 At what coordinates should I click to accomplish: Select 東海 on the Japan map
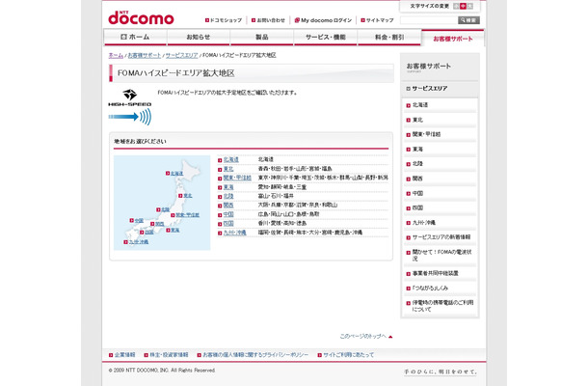coord(174,231)
